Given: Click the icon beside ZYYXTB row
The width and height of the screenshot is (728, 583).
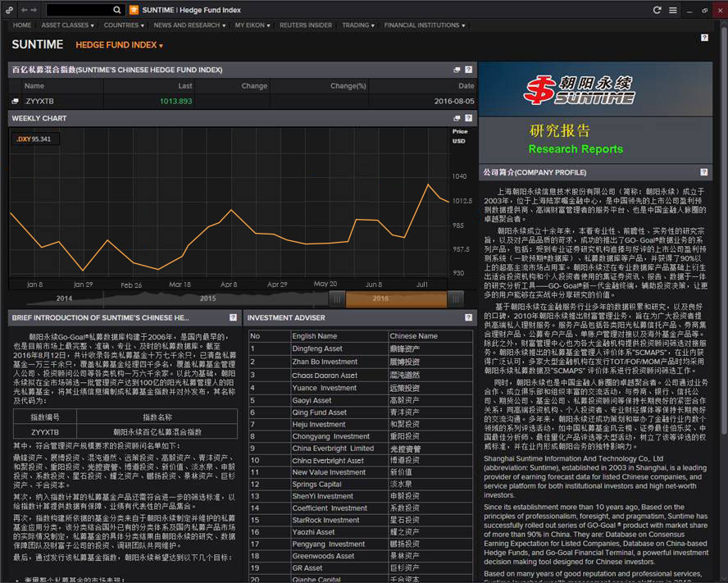Looking at the screenshot, I should (16, 101).
